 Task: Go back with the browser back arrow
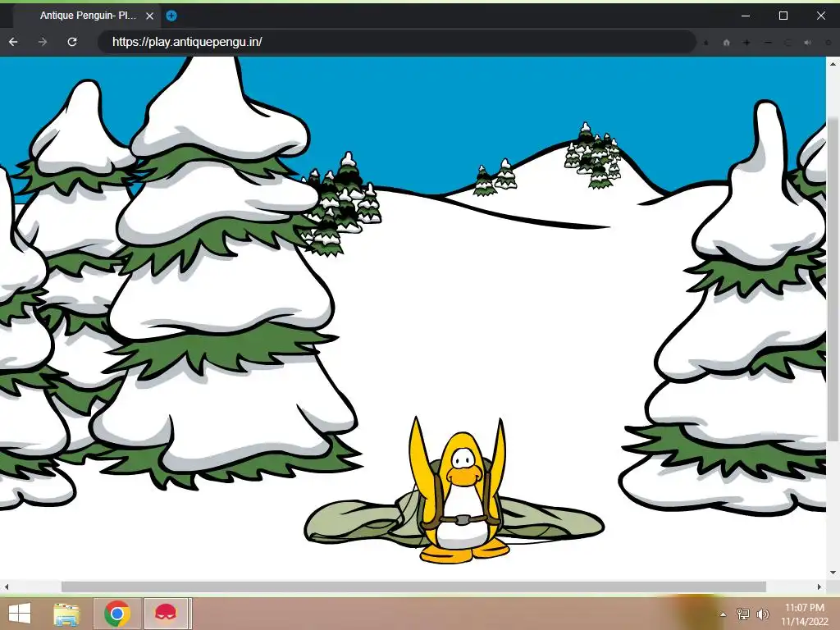click(x=13, y=42)
